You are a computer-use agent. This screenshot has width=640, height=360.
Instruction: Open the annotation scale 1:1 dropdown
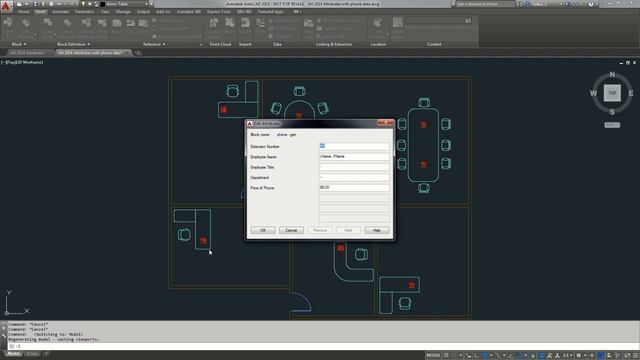pos(566,356)
